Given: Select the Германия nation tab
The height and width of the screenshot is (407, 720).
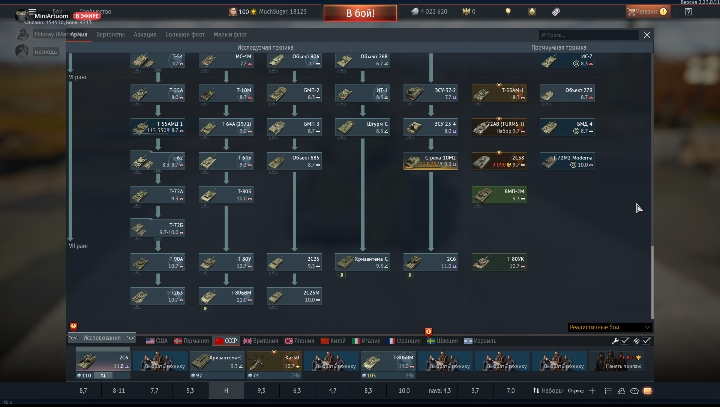Looking at the screenshot, I should coord(191,341).
